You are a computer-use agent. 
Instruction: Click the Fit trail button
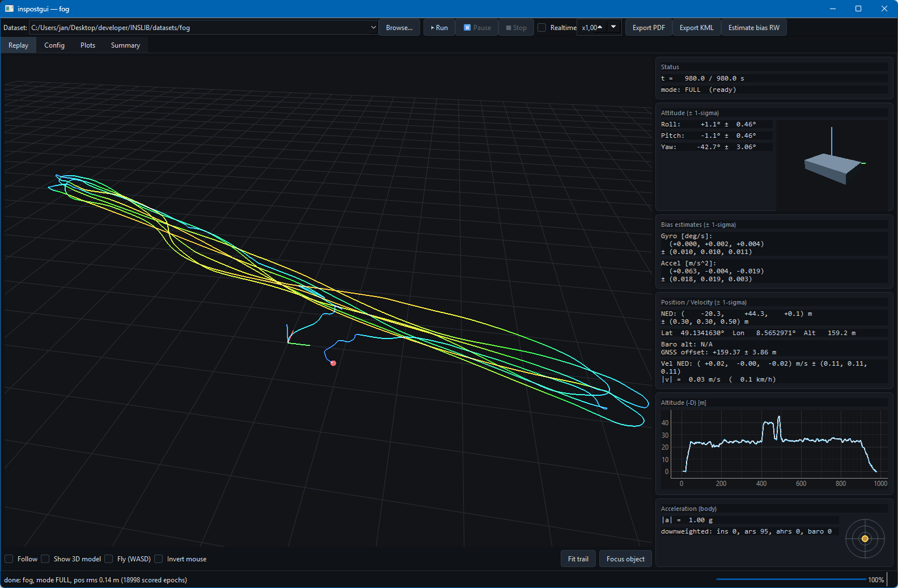click(x=578, y=559)
